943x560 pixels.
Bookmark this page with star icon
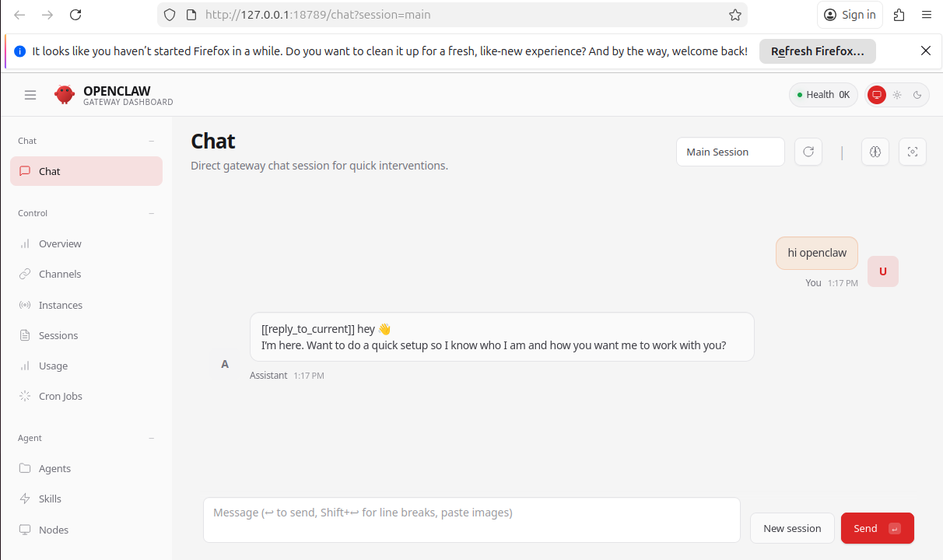734,15
